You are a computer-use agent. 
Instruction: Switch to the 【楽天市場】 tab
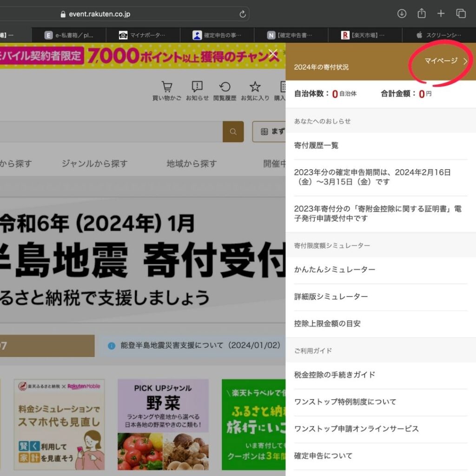(x=365, y=35)
